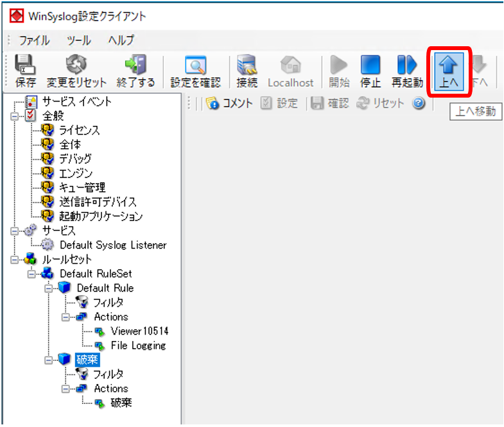
Task: Click the コメント comment toolbar item
Action: (229, 103)
